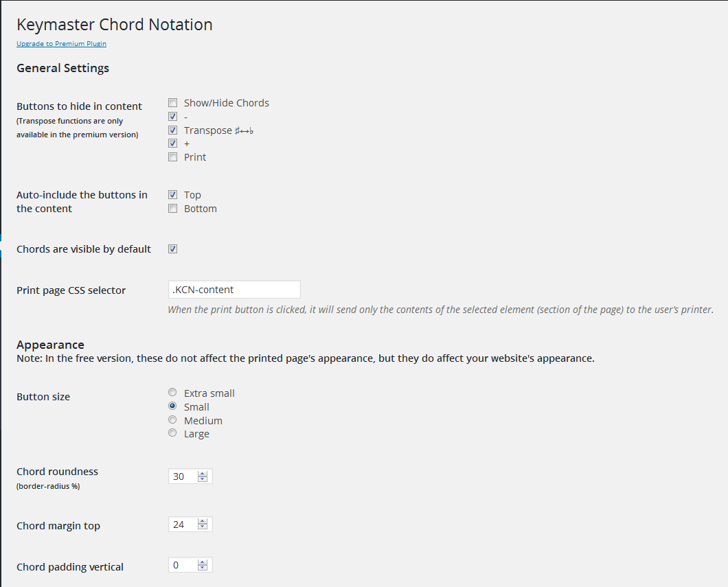Screen dimensions: 728x587
Task: Decrease Chord roundness with down arrow
Action: 203,479
